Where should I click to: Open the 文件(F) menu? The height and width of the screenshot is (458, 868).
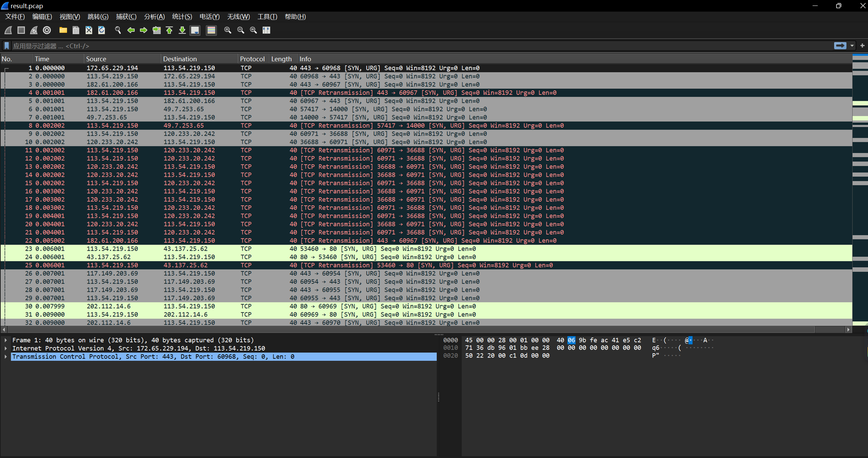[15, 17]
